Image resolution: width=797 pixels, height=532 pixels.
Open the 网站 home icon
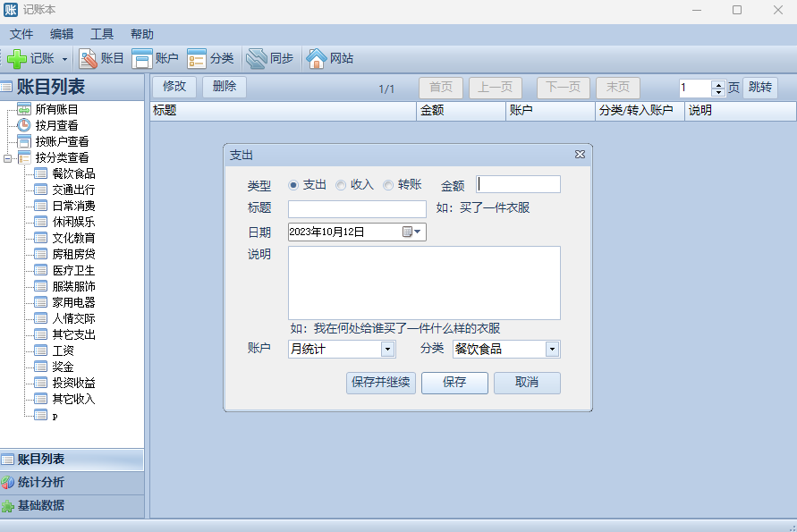[x=317, y=59]
